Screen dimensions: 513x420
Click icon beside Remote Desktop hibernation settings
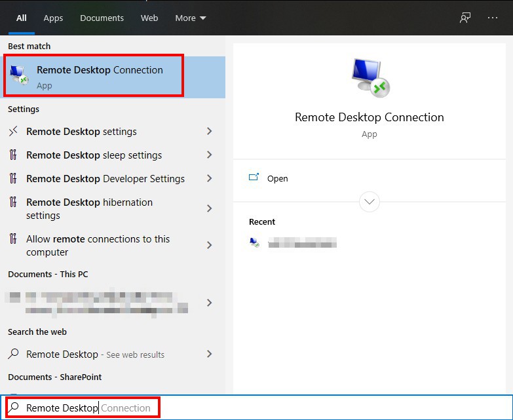[13, 202]
